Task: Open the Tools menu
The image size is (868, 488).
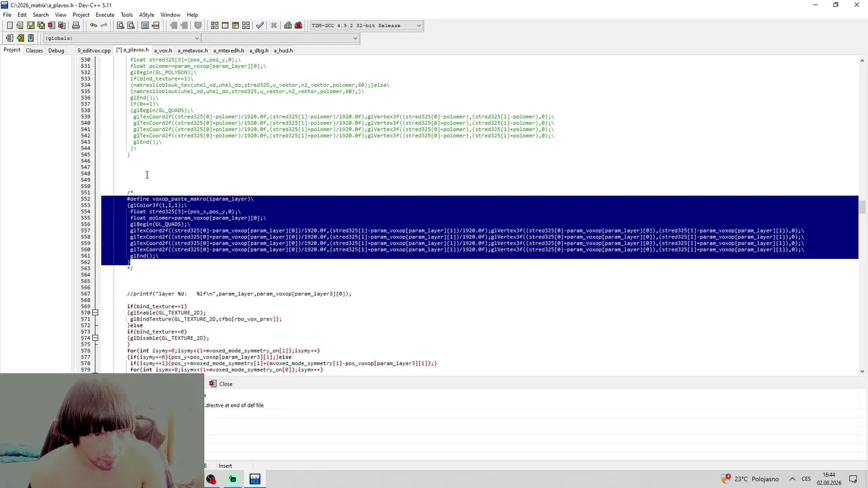Action: pos(127,15)
